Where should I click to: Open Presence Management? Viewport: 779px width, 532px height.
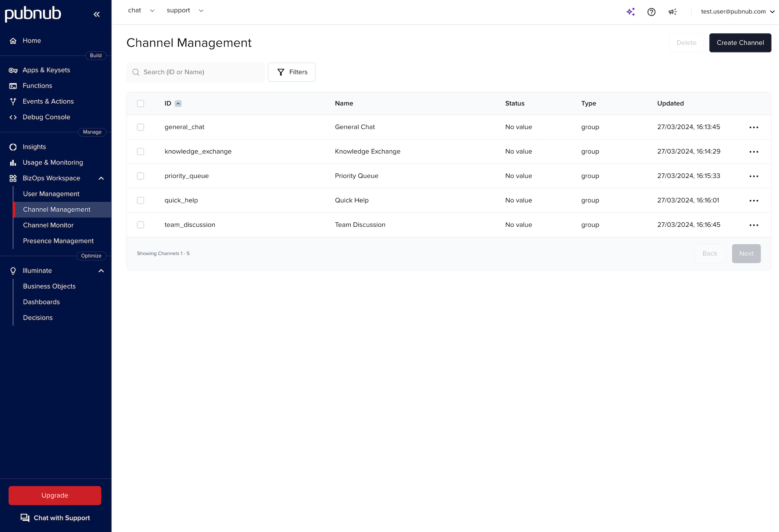pos(58,241)
